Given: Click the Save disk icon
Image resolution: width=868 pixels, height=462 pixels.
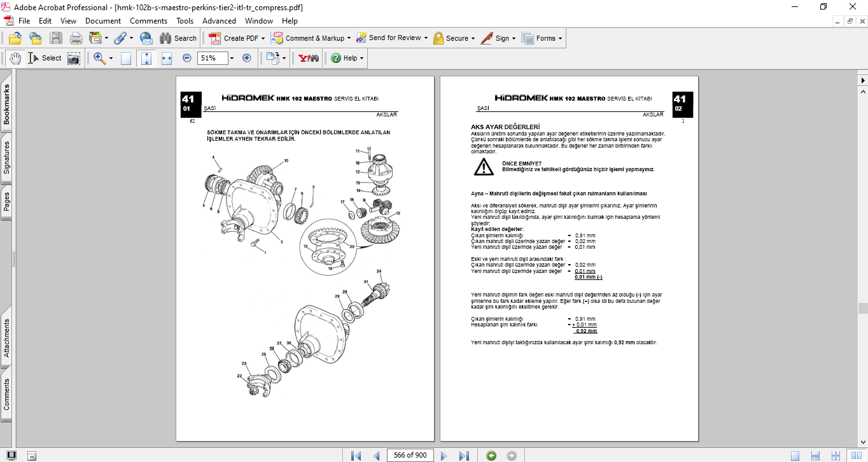Looking at the screenshot, I should point(56,38).
